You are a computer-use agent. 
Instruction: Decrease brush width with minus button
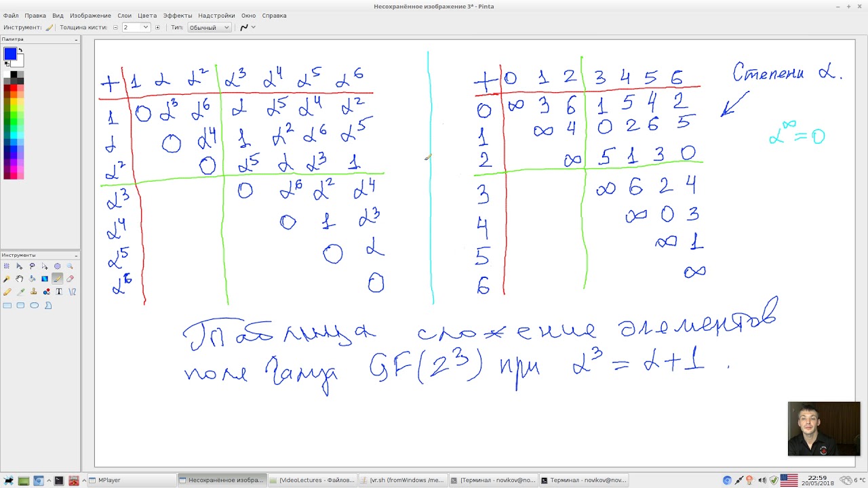pos(115,27)
